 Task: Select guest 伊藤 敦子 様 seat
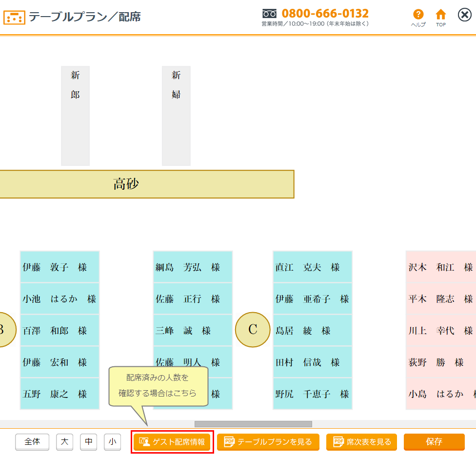pyautogui.click(x=59, y=267)
